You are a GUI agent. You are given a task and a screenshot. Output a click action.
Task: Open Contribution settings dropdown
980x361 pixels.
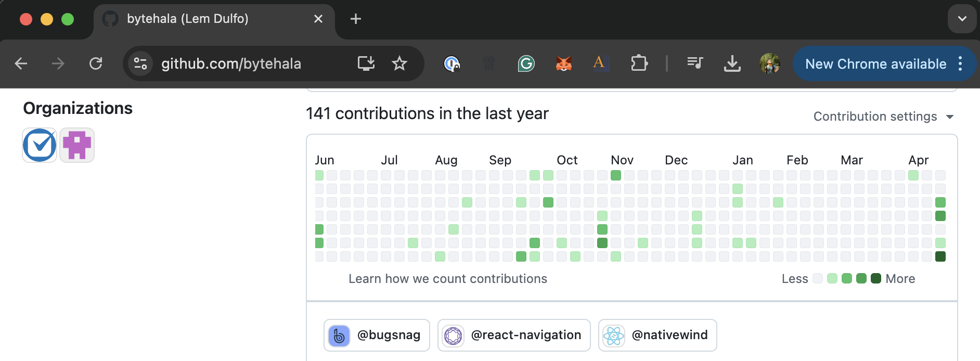[883, 117]
